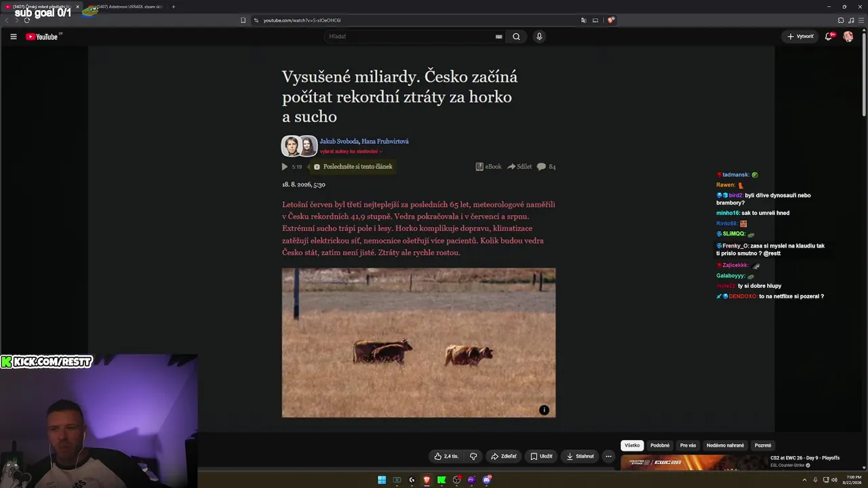Play the article audio player
Screen dimensions: 868x488
tap(285, 167)
